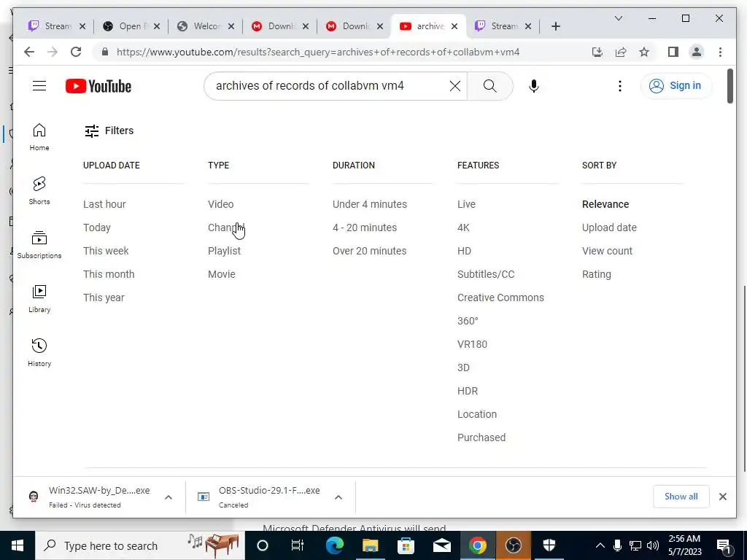Filter features by Subtitles/CC
Screen dimensions: 747x560
tap(486, 274)
